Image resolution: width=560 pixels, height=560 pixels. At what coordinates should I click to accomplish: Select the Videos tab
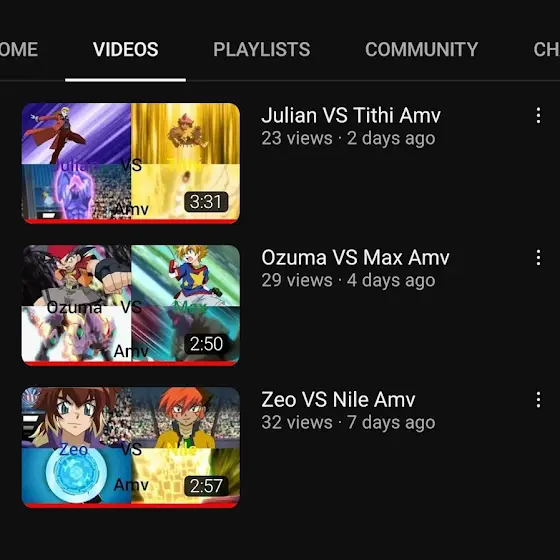(x=125, y=49)
